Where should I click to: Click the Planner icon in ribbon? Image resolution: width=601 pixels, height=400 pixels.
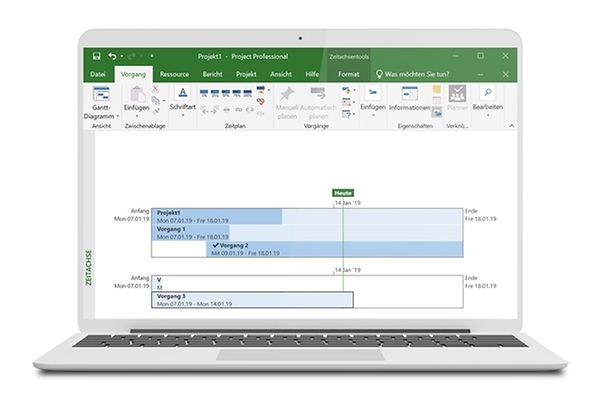pyautogui.click(x=457, y=93)
